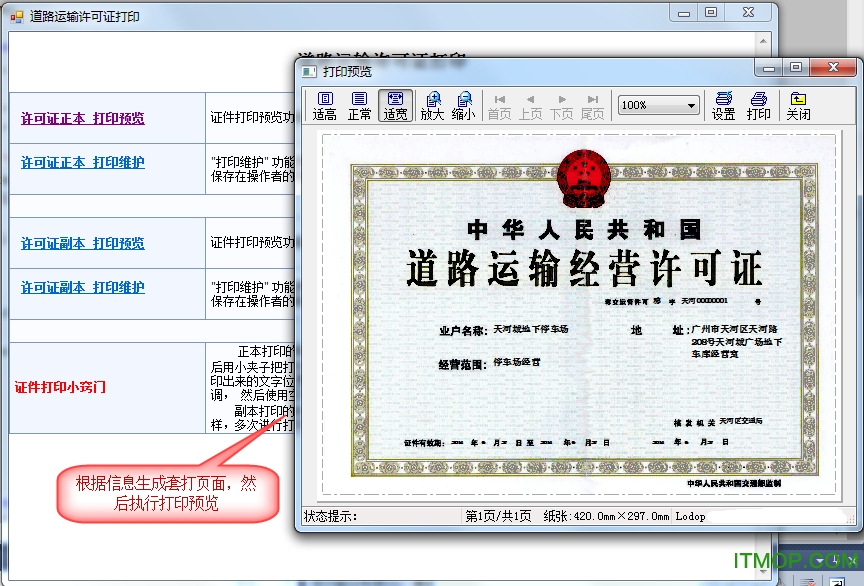Minimize the 道路运输许可证打印 main window

pyautogui.click(x=683, y=13)
